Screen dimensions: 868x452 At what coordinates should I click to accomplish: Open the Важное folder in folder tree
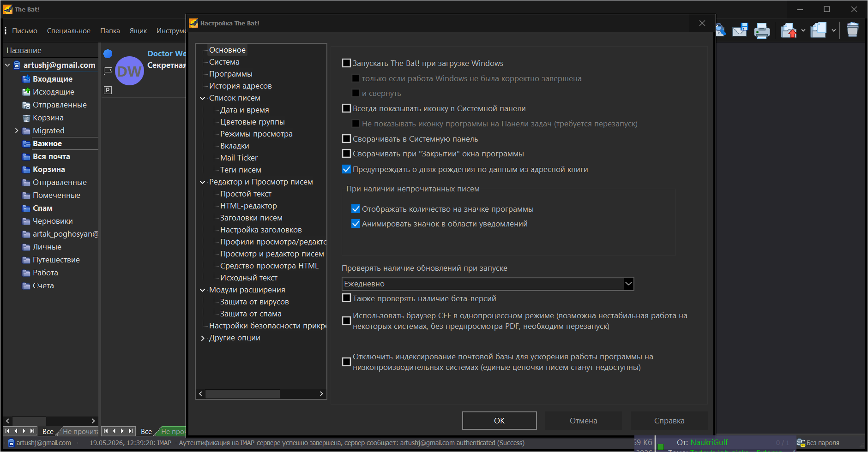coord(47,143)
